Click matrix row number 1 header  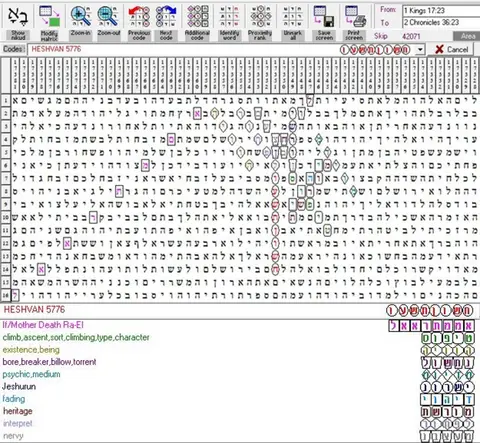coord(6,100)
